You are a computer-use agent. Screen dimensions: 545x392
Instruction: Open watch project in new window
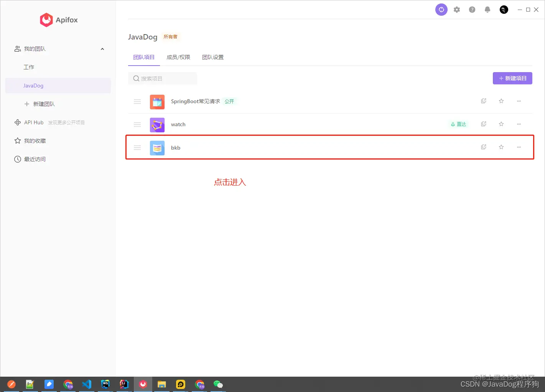[x=484, y=124]
